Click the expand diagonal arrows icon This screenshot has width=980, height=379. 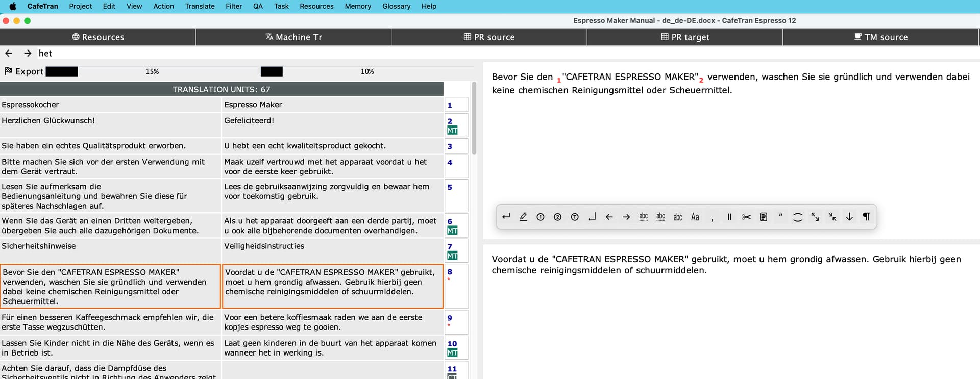[x=815, y=217]
